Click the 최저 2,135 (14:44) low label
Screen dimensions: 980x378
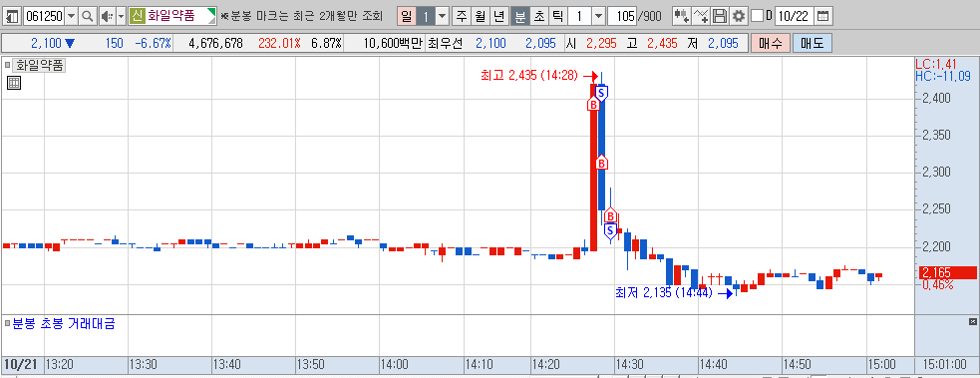point(664,293)
